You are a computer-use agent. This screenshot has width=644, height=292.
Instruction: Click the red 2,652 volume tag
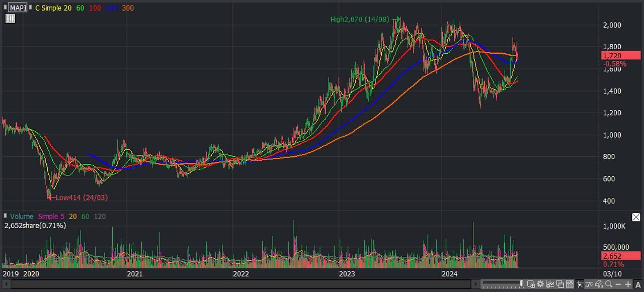coord(621,256)
